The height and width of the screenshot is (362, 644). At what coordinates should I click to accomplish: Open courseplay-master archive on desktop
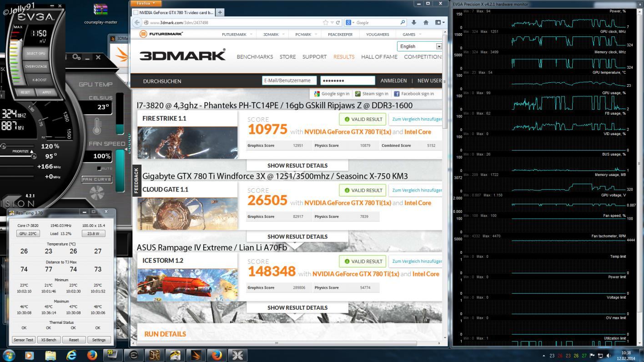tap(101, 14)
